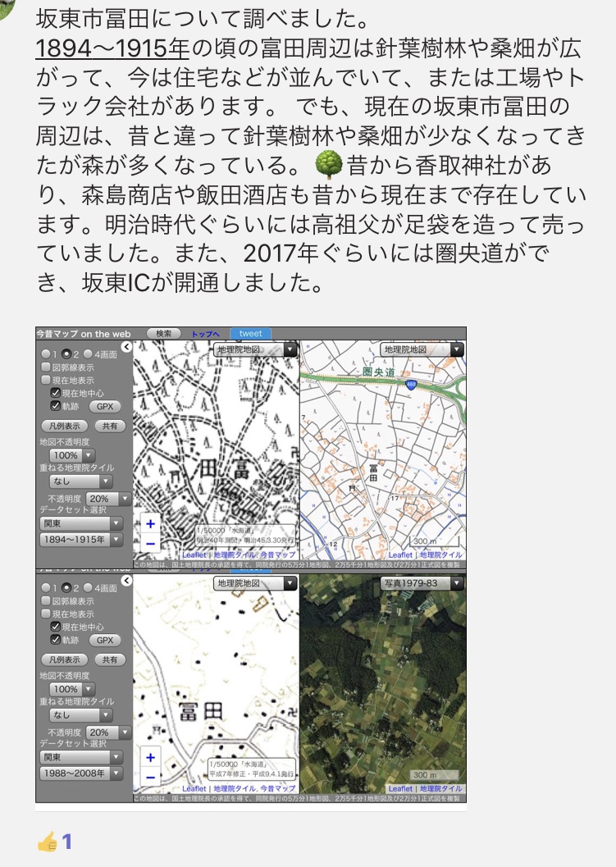Open 関東 dataset dropdown above 1988~2008年

(x=81, y=757)
